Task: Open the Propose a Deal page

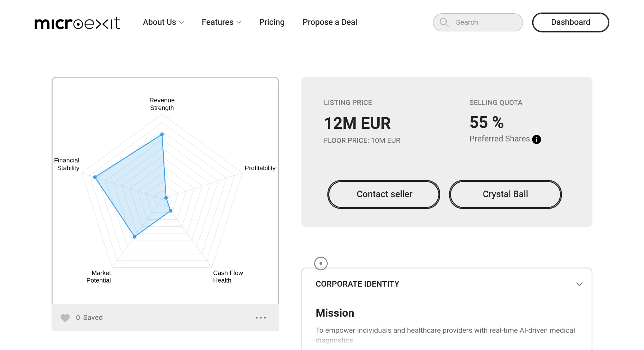Action: [330, 22]
